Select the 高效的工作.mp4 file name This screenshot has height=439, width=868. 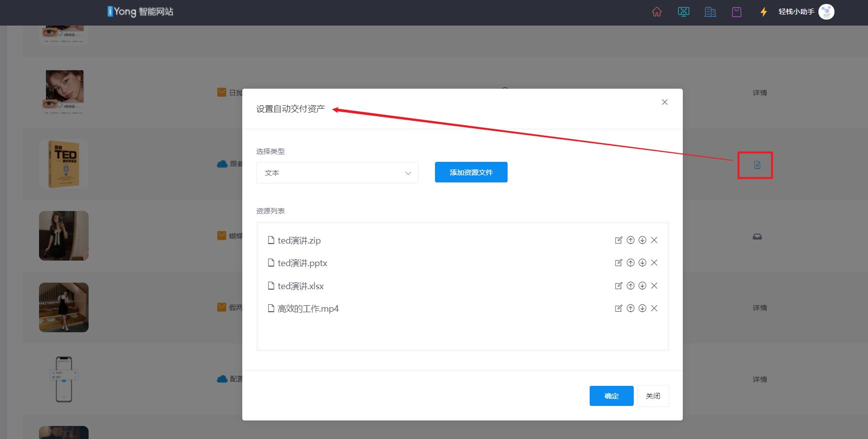click(x=308, y=309)
